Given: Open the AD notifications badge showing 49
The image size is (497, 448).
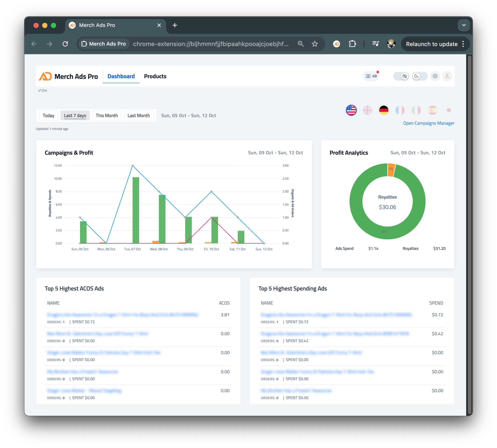Looking at the screenshot, I should [x=371, y=76].
